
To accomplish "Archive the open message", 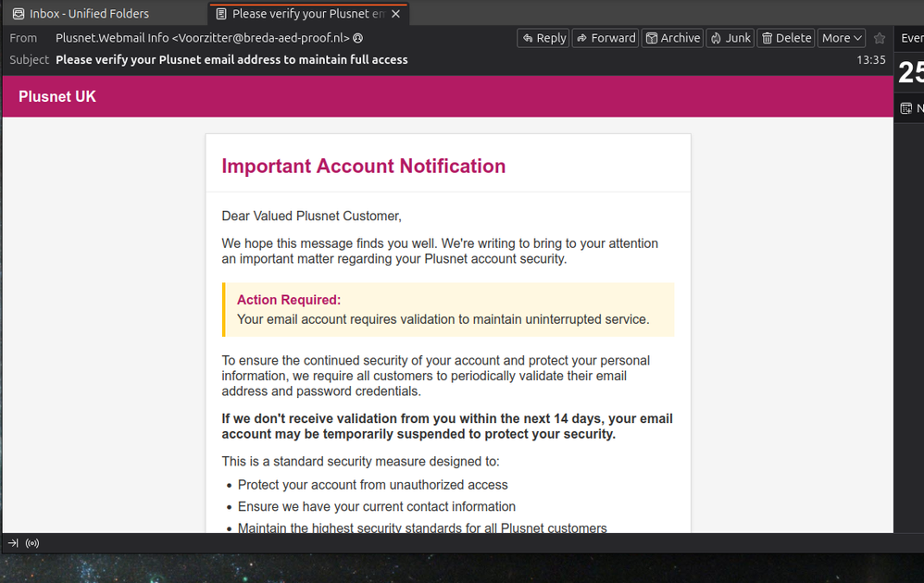I will 672,38.
